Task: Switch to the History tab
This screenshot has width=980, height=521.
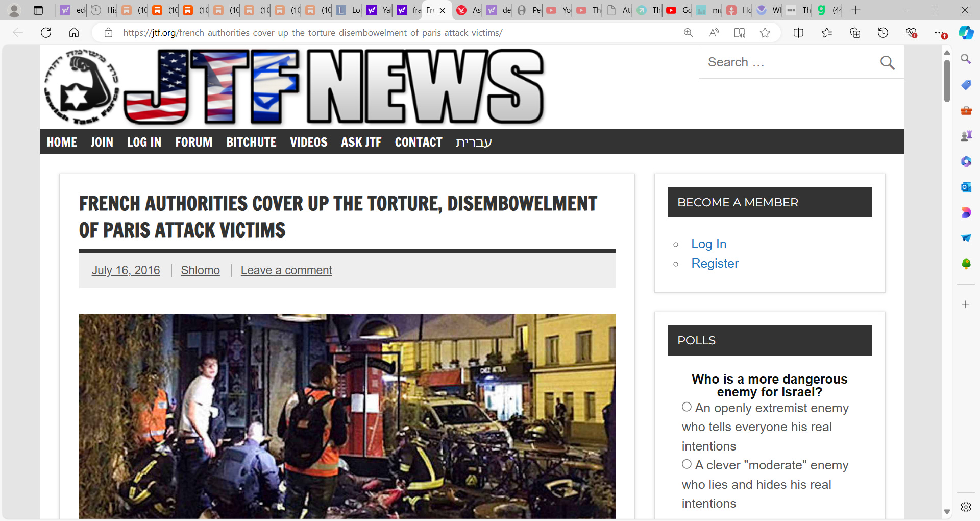Action: pos(104,10)
